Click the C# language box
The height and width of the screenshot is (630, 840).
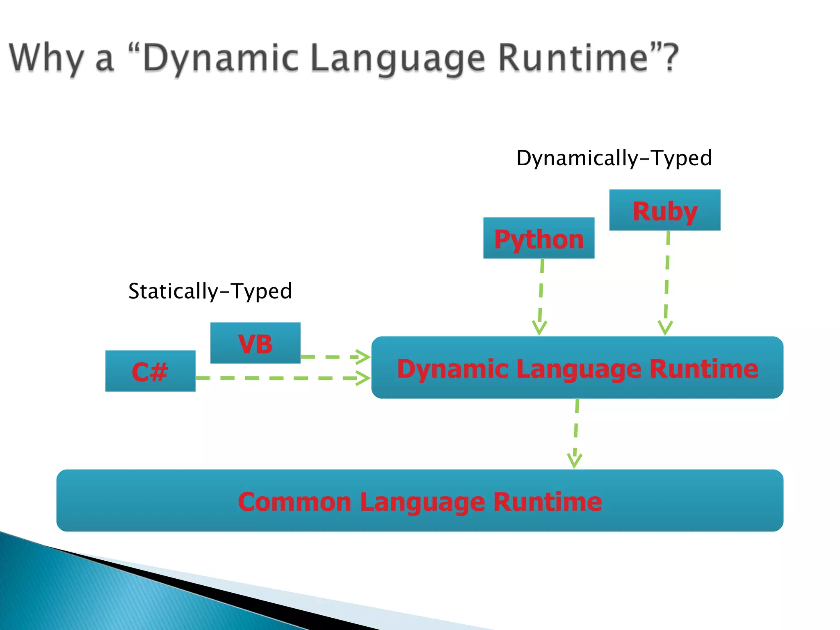(150, 371)
